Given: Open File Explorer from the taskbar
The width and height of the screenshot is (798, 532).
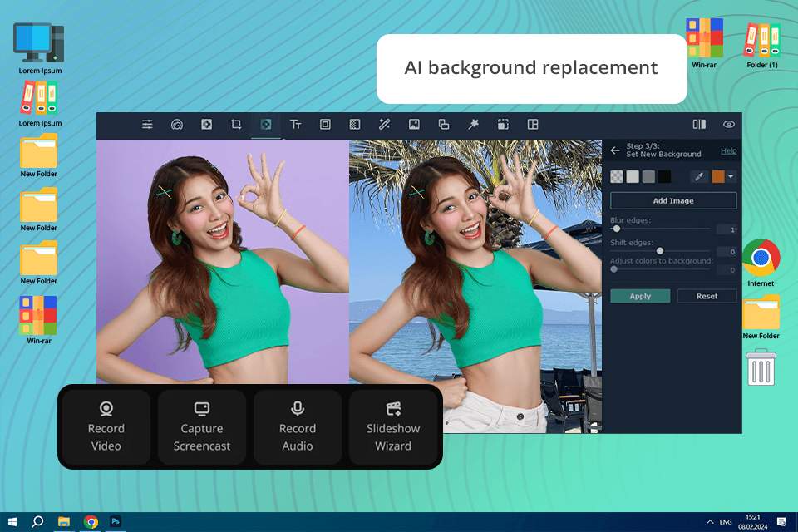Looking at the screenshot, I should 64,522.
